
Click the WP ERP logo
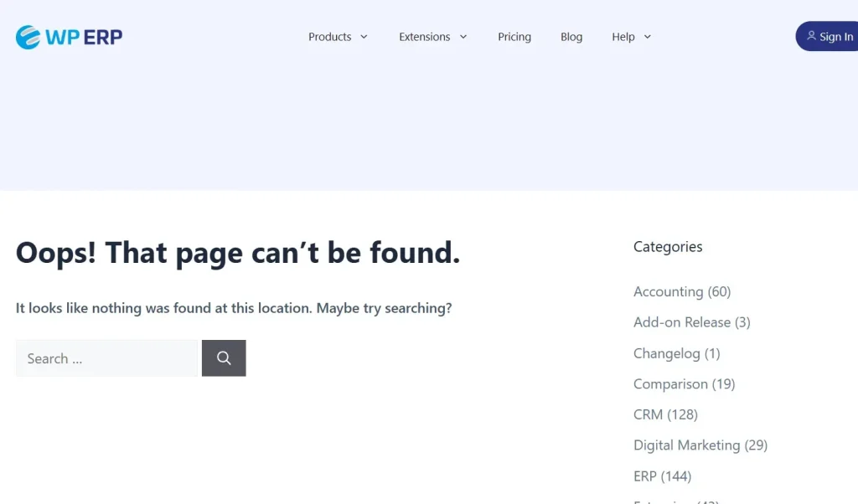[70, 37]
